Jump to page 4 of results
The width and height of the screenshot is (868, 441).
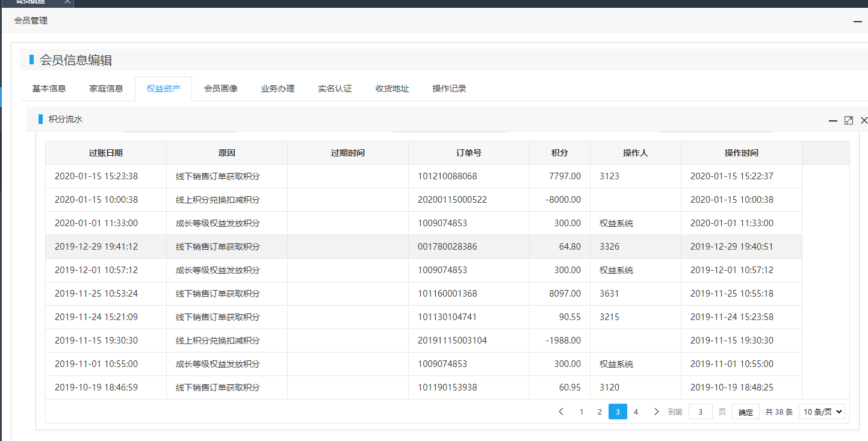point(636,412)
